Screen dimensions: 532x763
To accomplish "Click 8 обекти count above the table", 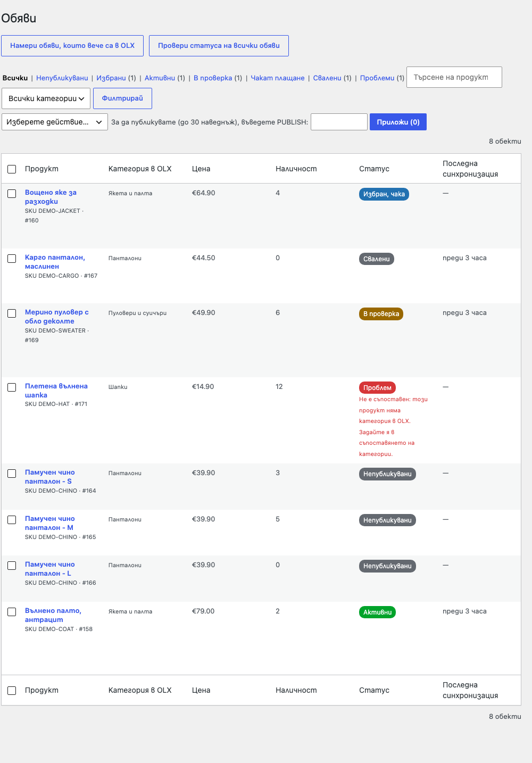I will click(x=505, y=142).
